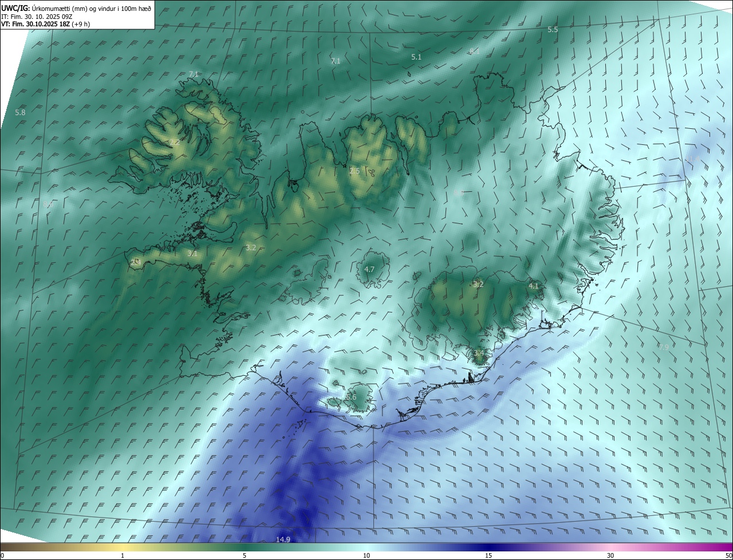Image resolution: width=733 pixels, height=560 pixels.
Task: Click the 5.6 value label on the map
Action: (x=351, y=397)
